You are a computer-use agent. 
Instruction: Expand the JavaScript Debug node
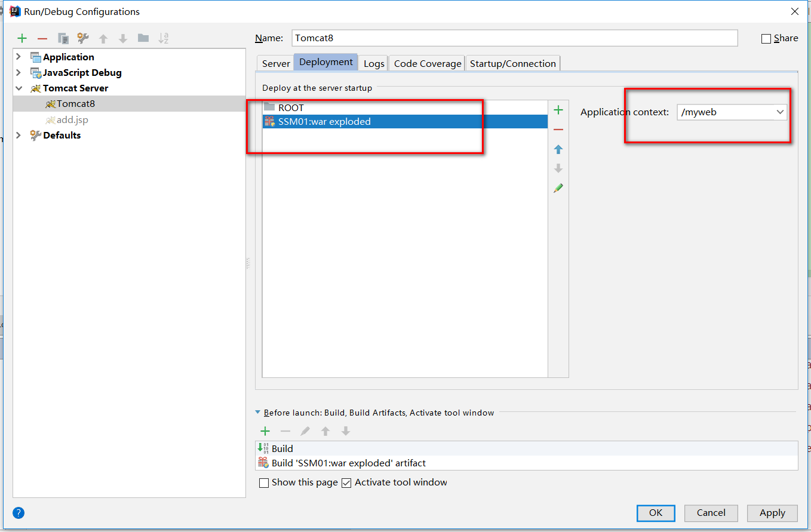[19, 72]
